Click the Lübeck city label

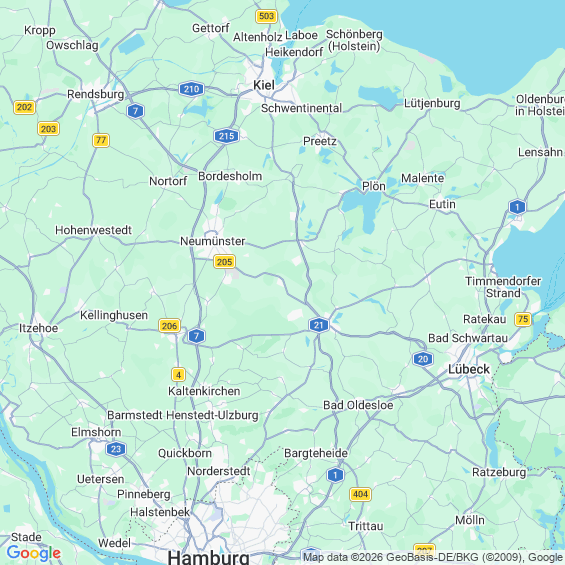pos(468,369)
